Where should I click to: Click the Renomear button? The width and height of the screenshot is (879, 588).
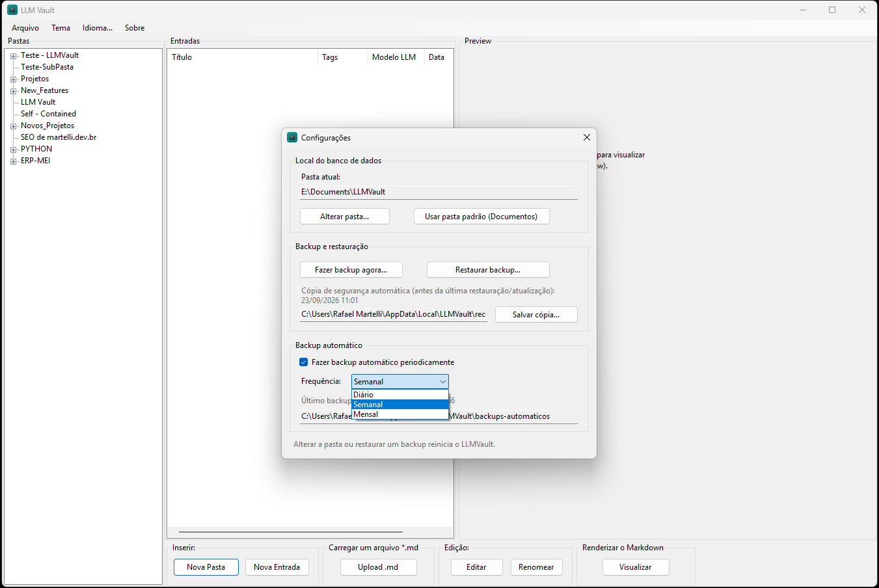(536, 567)
